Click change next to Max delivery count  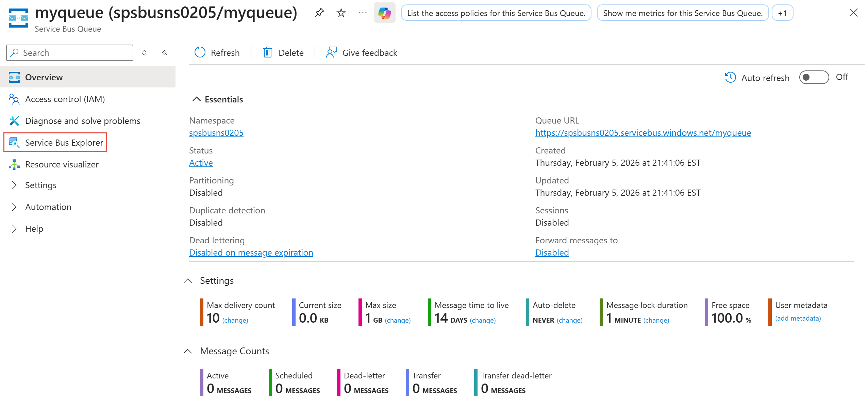pos(235,320)
